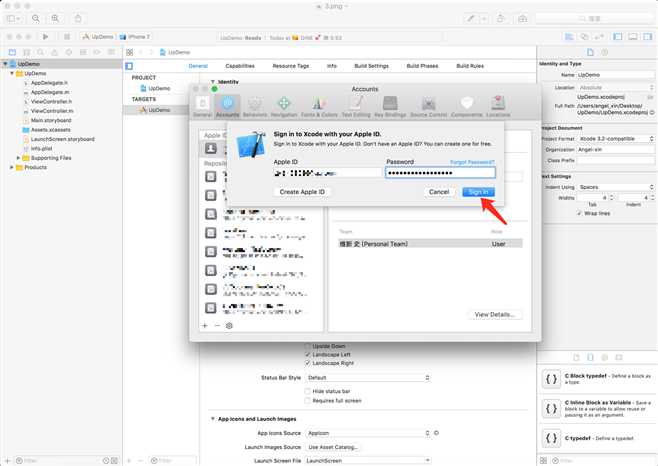Collapse the Identity section
The image size is (658, 466).
pos(213,81)
